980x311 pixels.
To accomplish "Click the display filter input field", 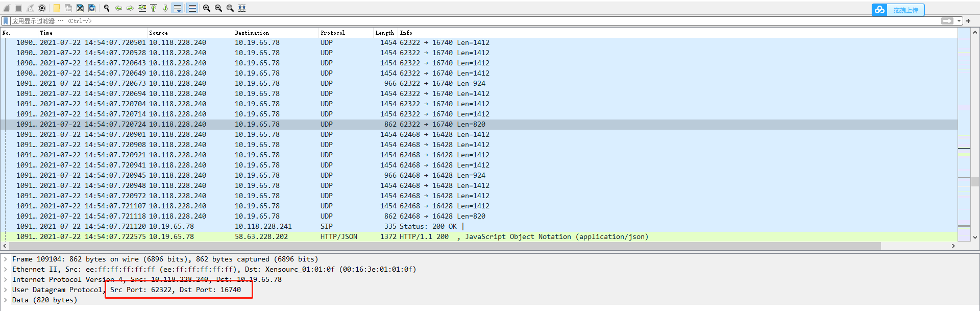I will [475, 21].
